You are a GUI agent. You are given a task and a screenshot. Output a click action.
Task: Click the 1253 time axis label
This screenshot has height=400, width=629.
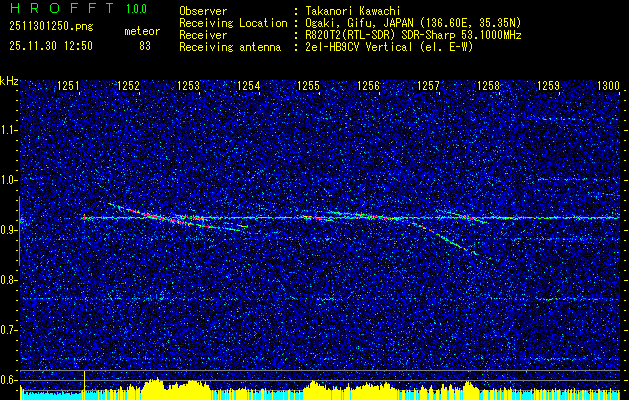pyautogui.click(x=189, y=86)
